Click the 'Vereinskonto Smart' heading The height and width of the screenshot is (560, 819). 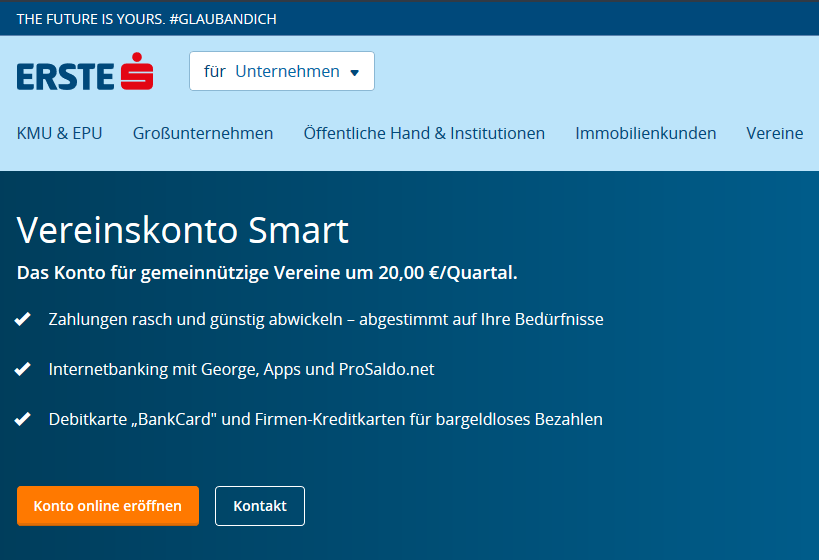[x=182, y=230]
